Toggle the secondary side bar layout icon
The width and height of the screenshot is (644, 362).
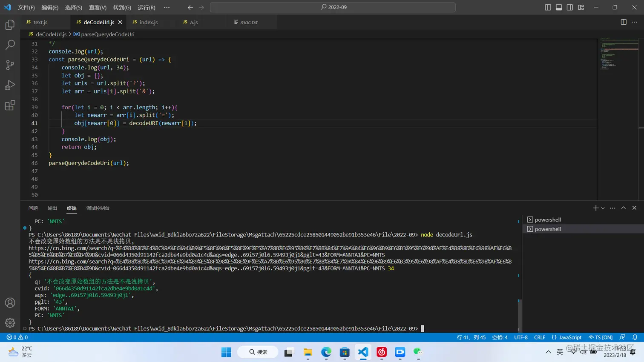pos(570,7)
